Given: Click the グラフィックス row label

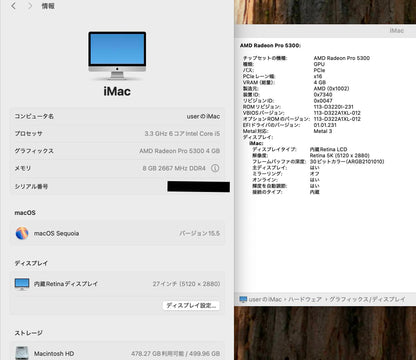Looking at the screenshot, I should coord(34,151).
